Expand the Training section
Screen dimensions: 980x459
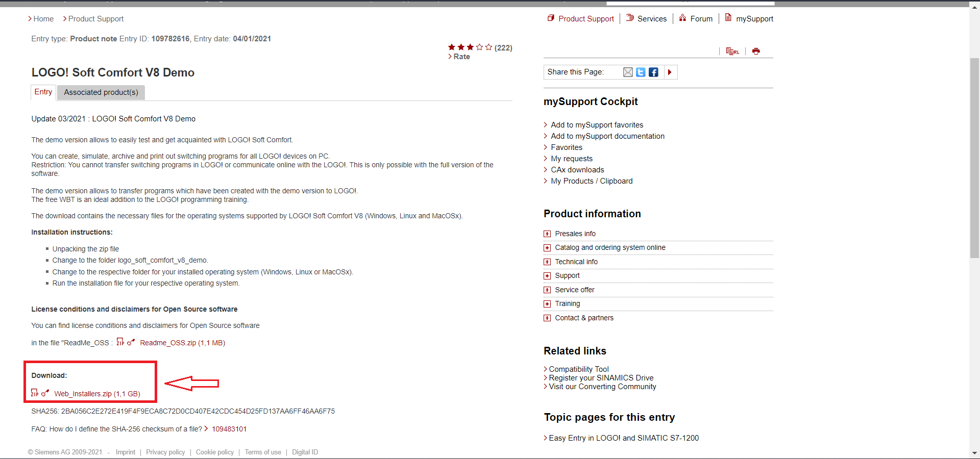(x=547, y=304)
